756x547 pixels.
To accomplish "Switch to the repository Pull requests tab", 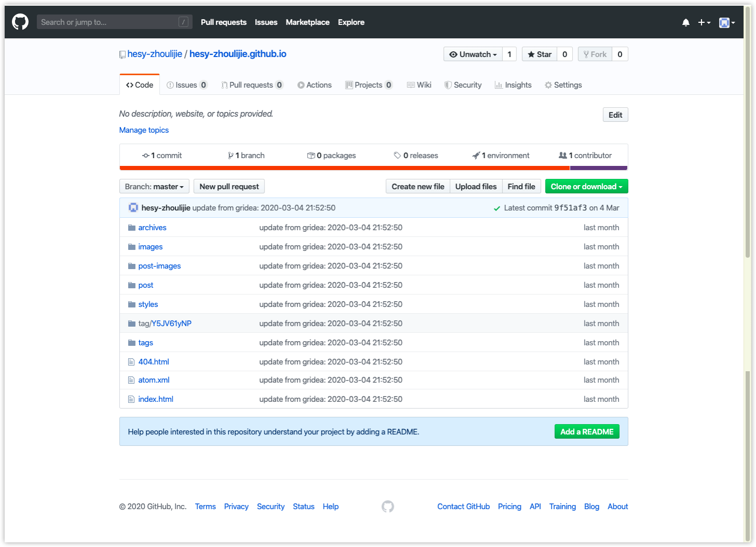I will (252, 85).
